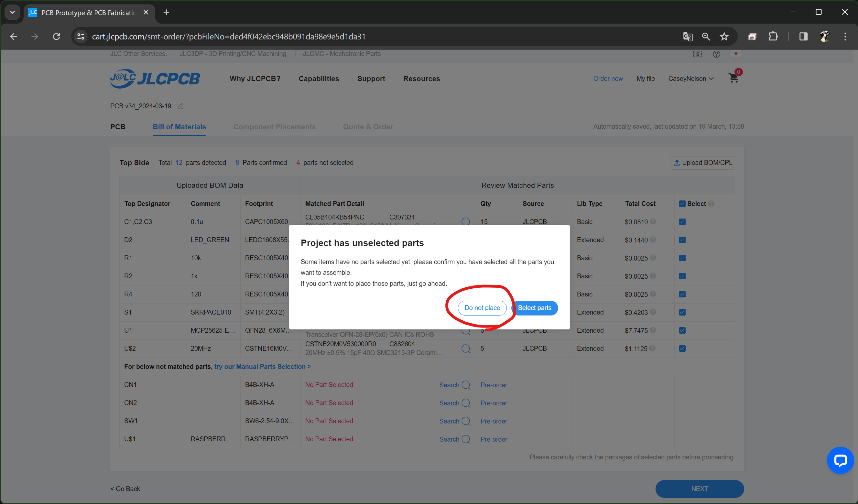This screenshot has width=858, height=504.
Task: Disable the checkbox on the U1 transceiver row
Action: point(682,330)
